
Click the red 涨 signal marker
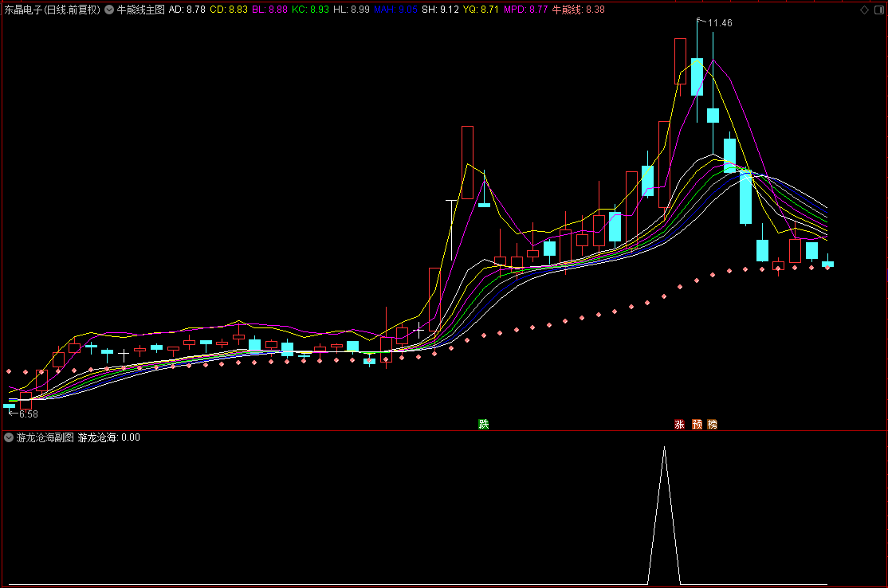680,425
